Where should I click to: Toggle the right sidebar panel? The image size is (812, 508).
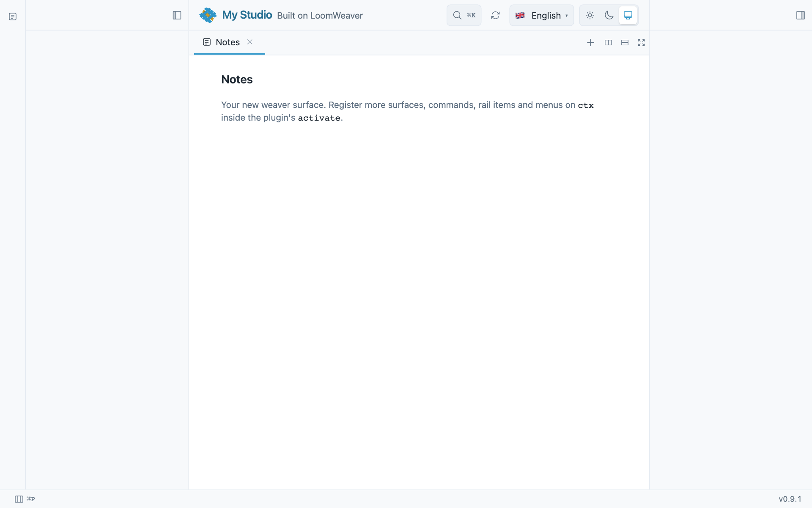tap(800, 15)
